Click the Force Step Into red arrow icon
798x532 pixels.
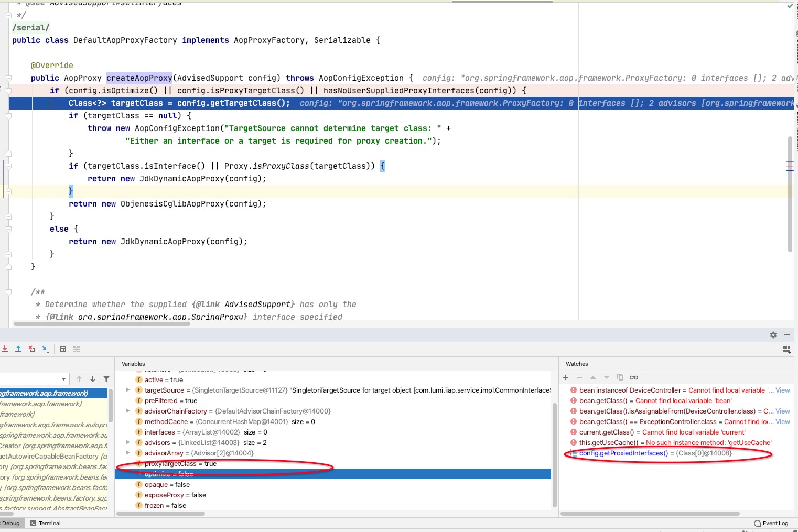pos(5,349)
